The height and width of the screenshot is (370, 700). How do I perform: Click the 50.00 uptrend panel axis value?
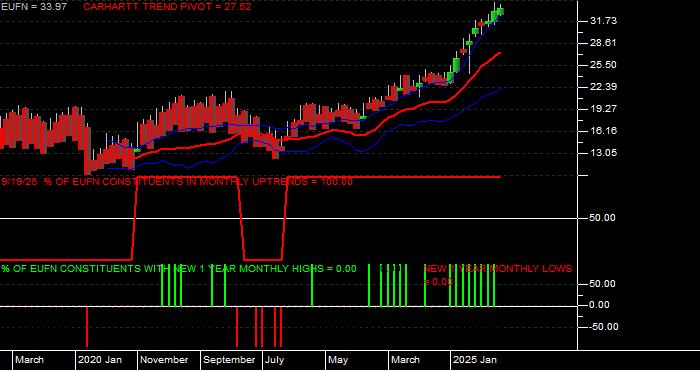(x=603, y=218)
